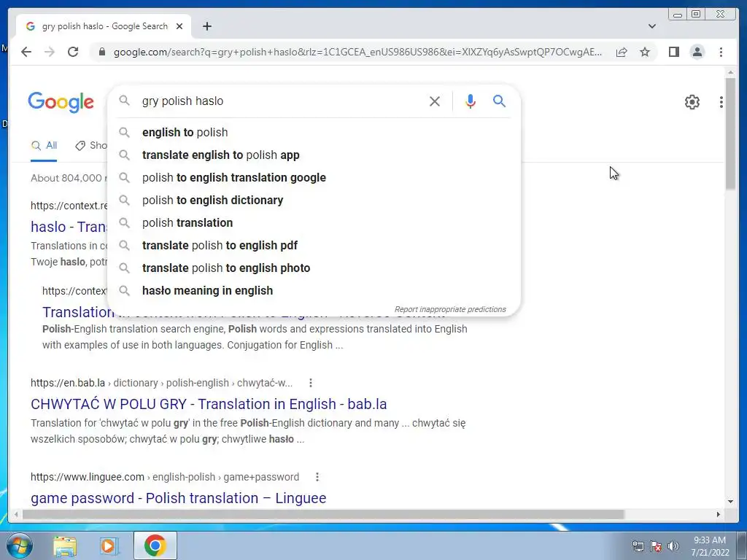Open options for the linguee.com result
The width and height of the screenshot is (747, 560).
pos(317,477)
